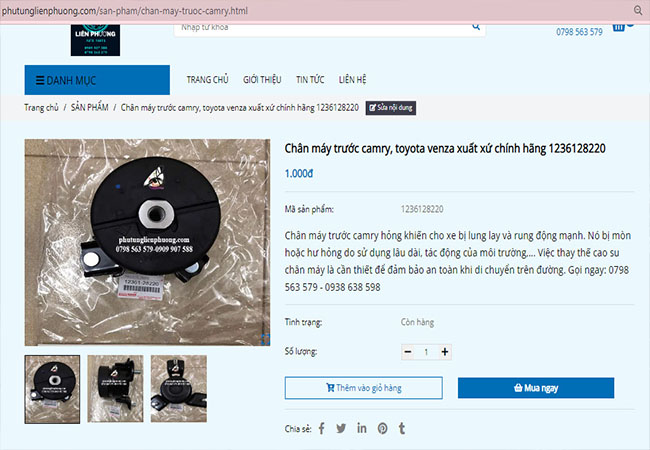Open the shopping cart icon at top right
Screen dimensions: 650x450
pyautogui.click(x=618, y=27)
